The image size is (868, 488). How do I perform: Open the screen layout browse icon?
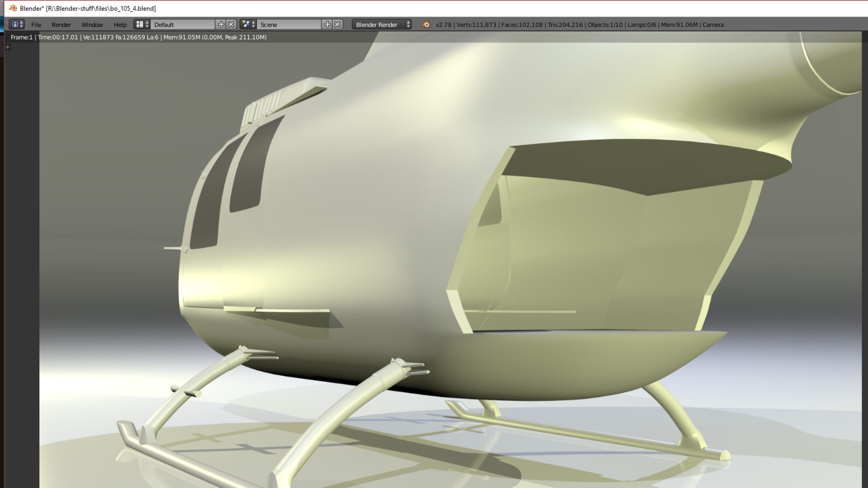(142, 24)
